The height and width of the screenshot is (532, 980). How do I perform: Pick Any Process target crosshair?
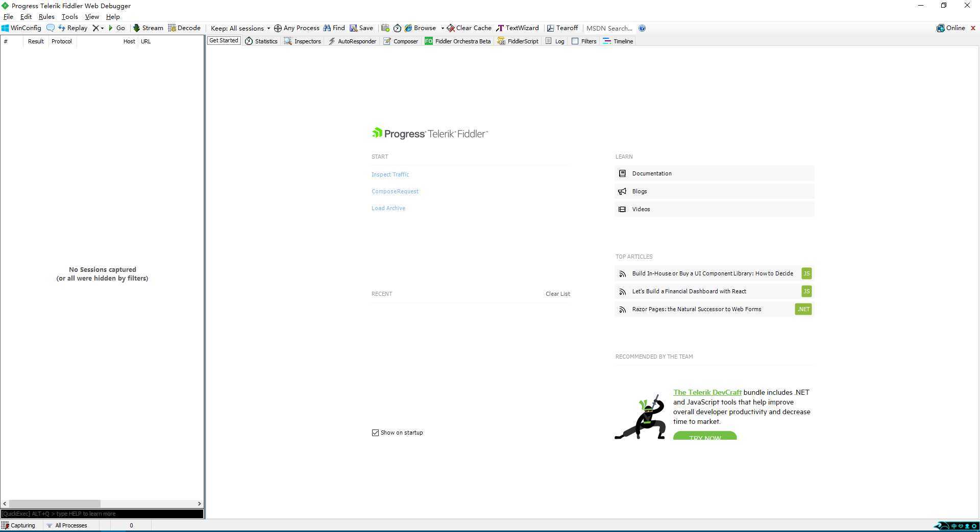(x=297, y=28)
